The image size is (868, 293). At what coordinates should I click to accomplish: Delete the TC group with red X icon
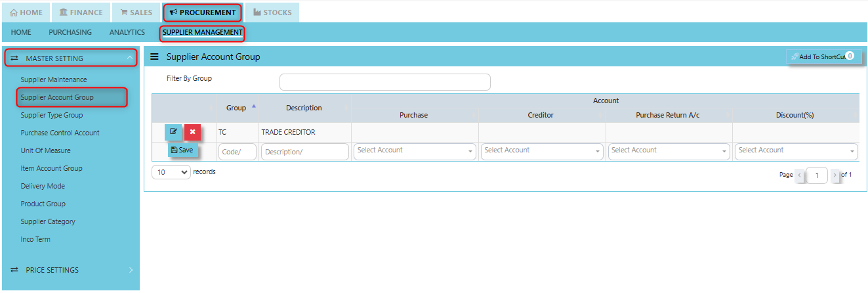click(x=192, y=132)
